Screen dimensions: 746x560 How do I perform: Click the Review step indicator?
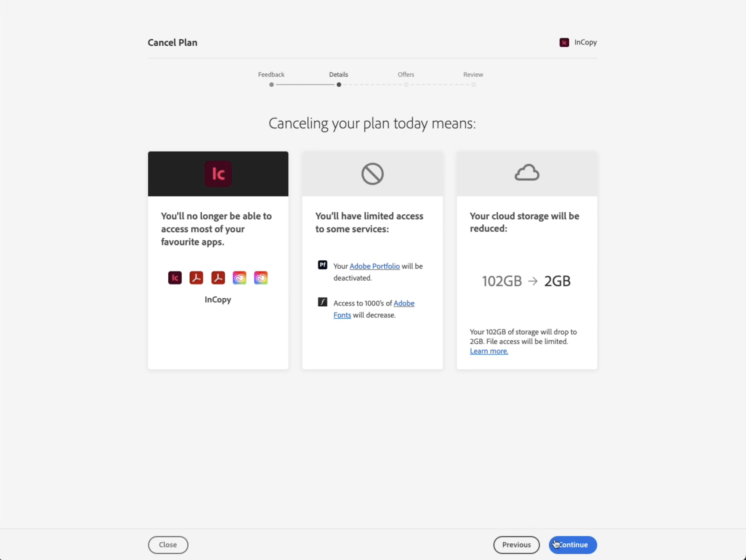474,84
